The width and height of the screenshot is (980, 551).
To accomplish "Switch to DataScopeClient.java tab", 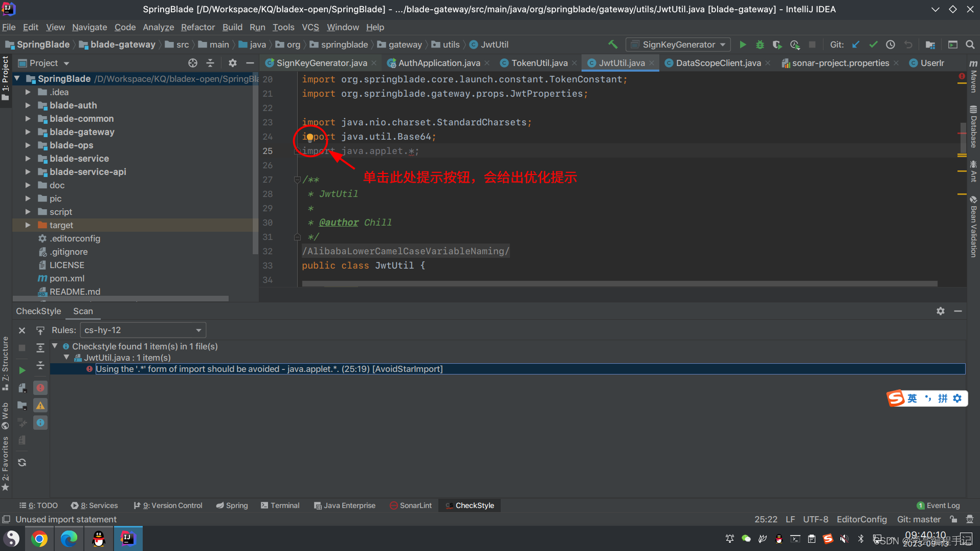I will tap(718, 63).
